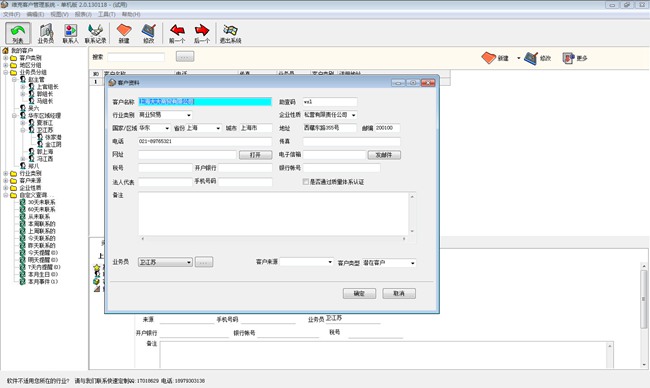Open the 从未联系 custom query item
Image resolution: width=650 pixels, height=388 pixels.
point(39,216)
